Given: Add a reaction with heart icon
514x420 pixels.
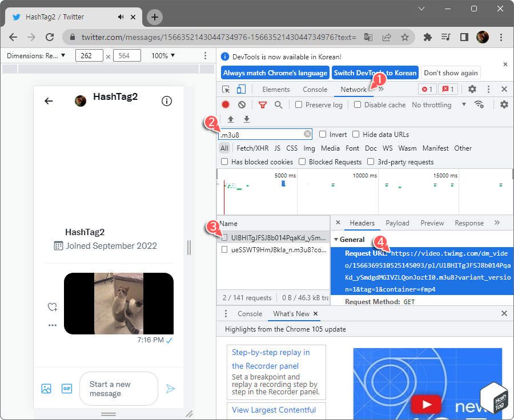Looking at the screenshot, I should click(x=53, y=307).
